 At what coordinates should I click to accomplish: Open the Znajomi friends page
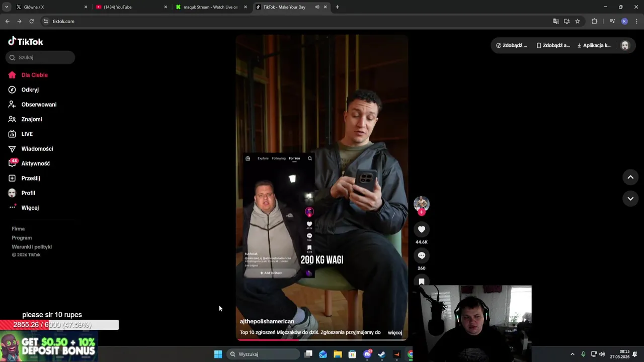pos(25,119)
